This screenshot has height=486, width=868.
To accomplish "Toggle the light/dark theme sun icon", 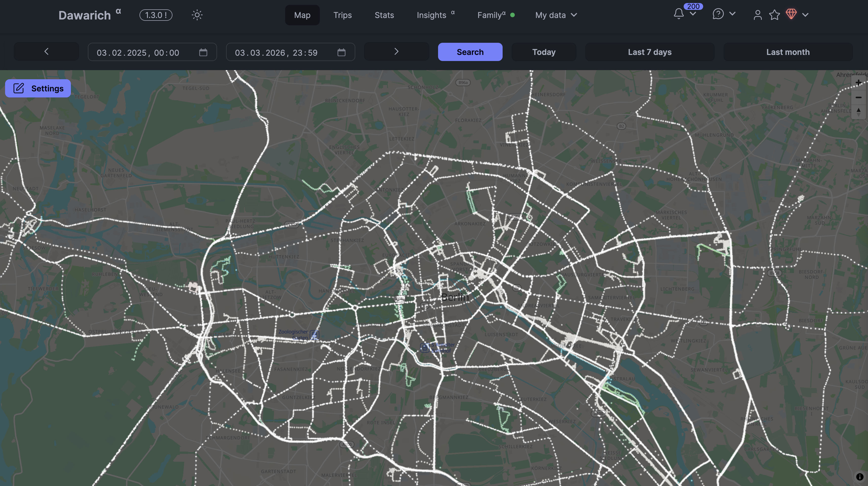I will point(197,15).
